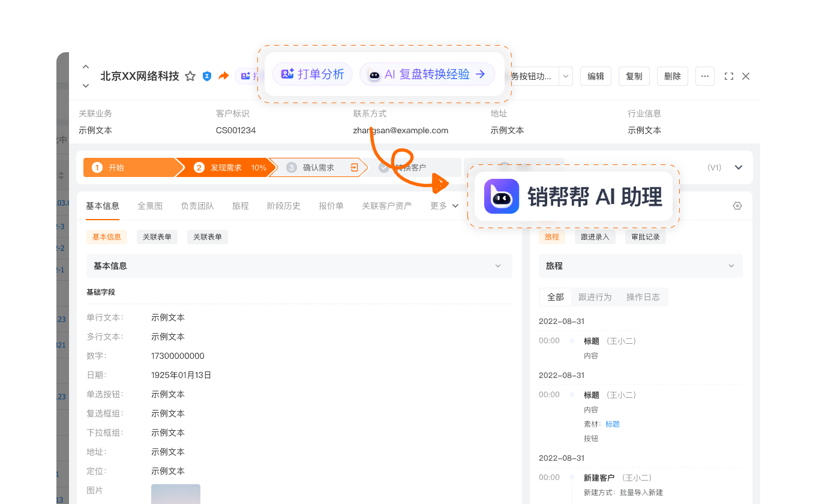Open the image thumbnail in 图片 row
The height and width of the screenshot is (504, 816).
click(x=176, y=494)
